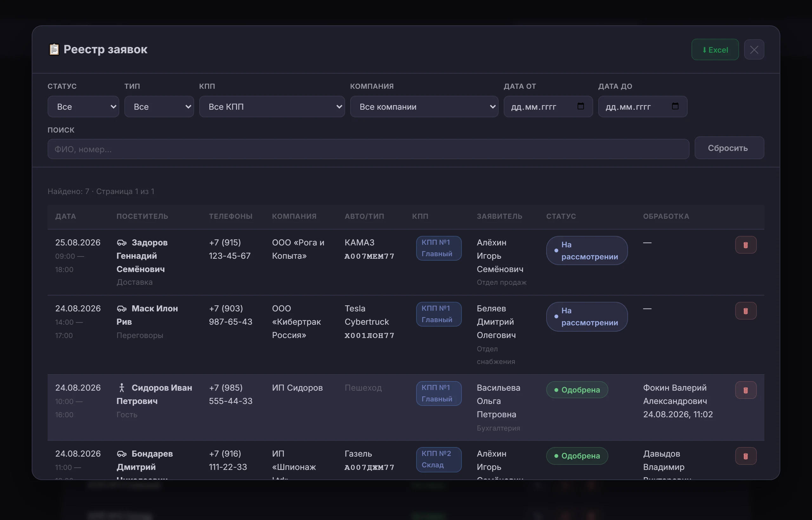Click the clipboard icon near Реестр заявок

54,49
